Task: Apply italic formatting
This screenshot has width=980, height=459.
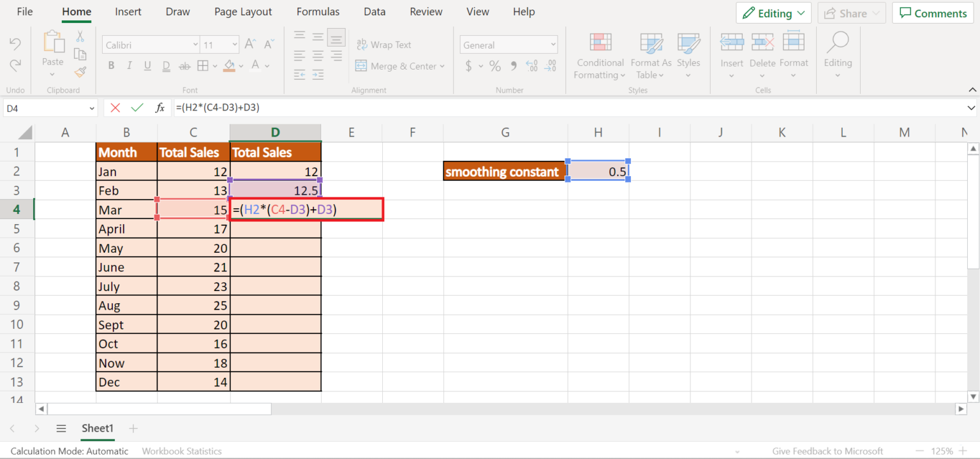Action: pyautogui.click(x=129, y=65)
